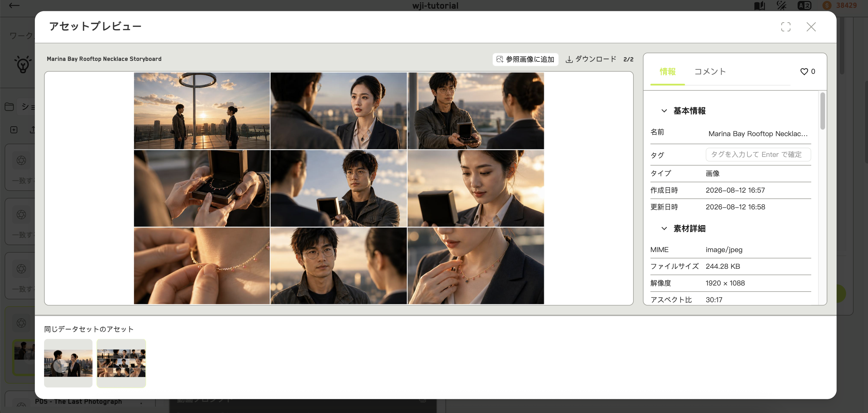The width and height of the screenshot is (868, 413).
Task: Click the tag input field
Action: (x=758, y=154)
